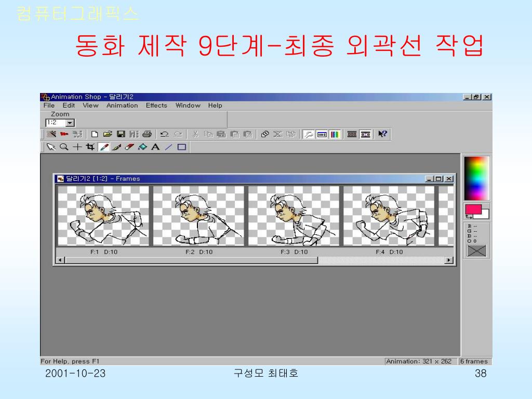Select the Rectangle shape tool
The width and height of the screenshot is (532, 399).
point(182,147)
